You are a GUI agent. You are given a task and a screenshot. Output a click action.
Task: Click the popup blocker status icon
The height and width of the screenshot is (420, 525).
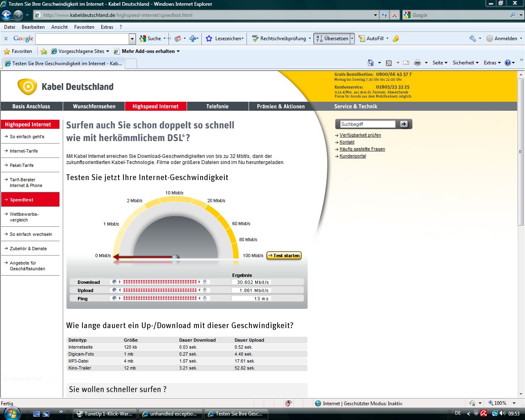click(289, 403)
